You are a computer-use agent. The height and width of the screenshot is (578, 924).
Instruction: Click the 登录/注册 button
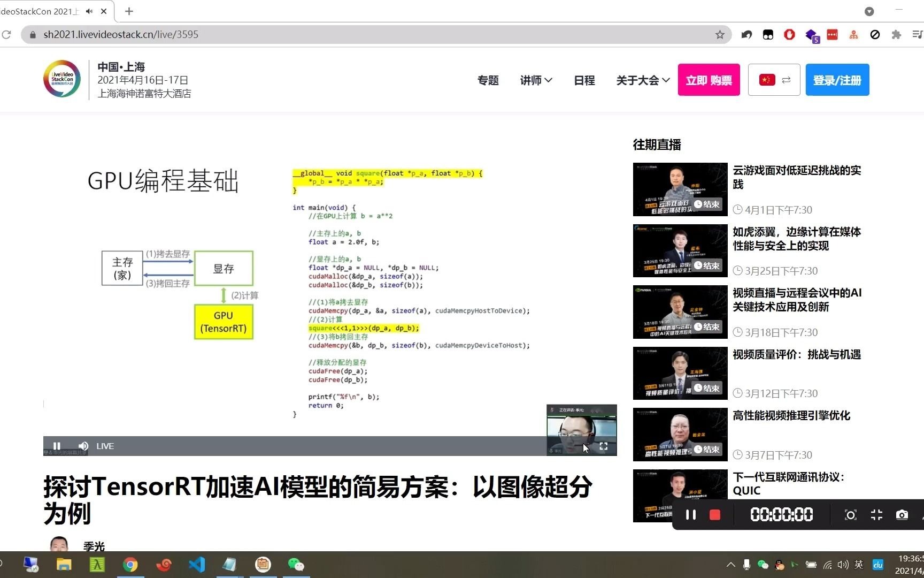(837, 80)
